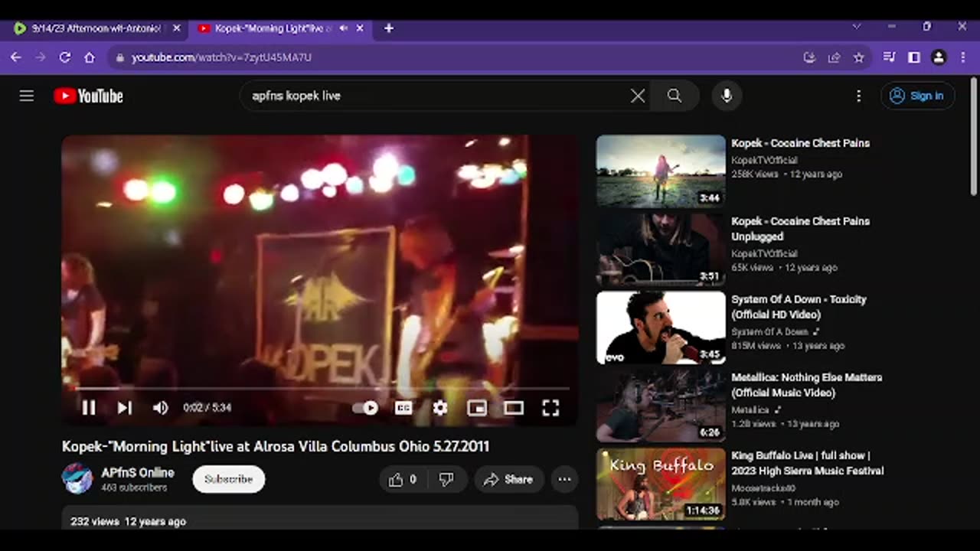Search with your voice microphone

click(x=727, y=96)
